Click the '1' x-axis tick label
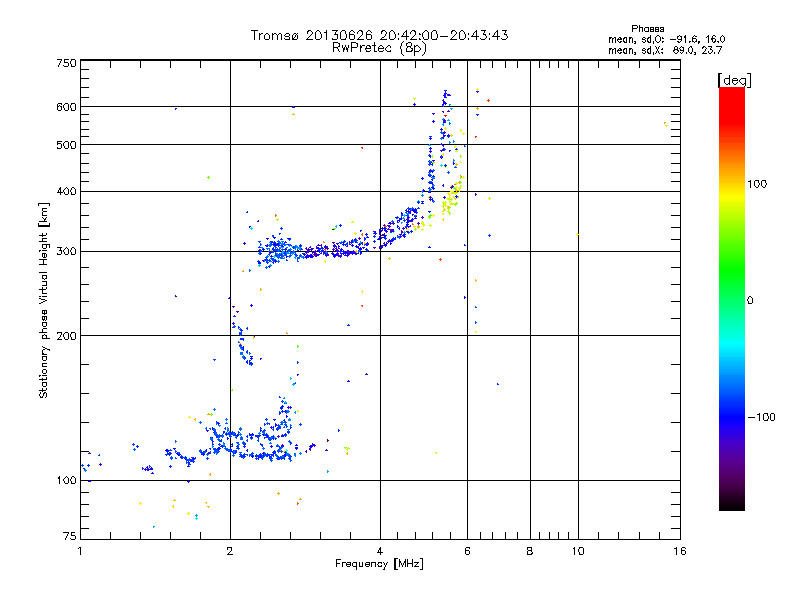The height and width of the screenshot is (600, 800). coord(80,551)
